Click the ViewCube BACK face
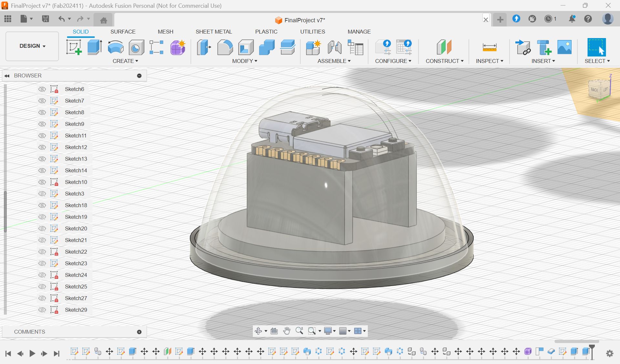 (x=594, y=90)
